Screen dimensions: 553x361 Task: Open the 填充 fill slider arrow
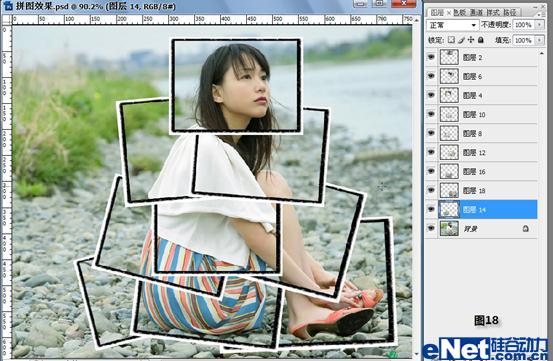[539, 40]
